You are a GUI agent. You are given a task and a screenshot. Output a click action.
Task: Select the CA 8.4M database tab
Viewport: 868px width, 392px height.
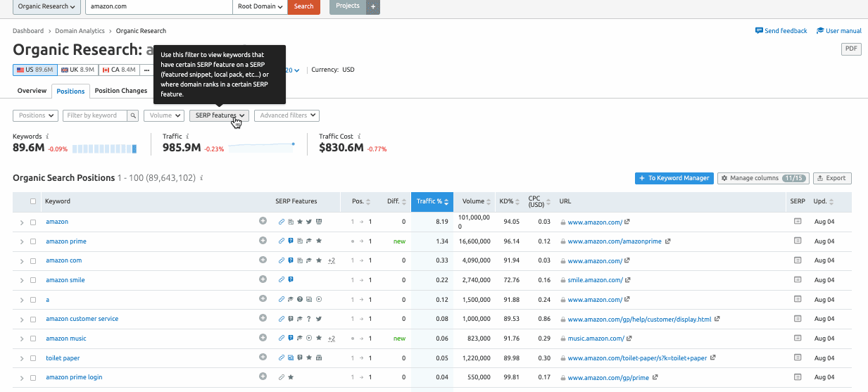click(x=118, y=70)
